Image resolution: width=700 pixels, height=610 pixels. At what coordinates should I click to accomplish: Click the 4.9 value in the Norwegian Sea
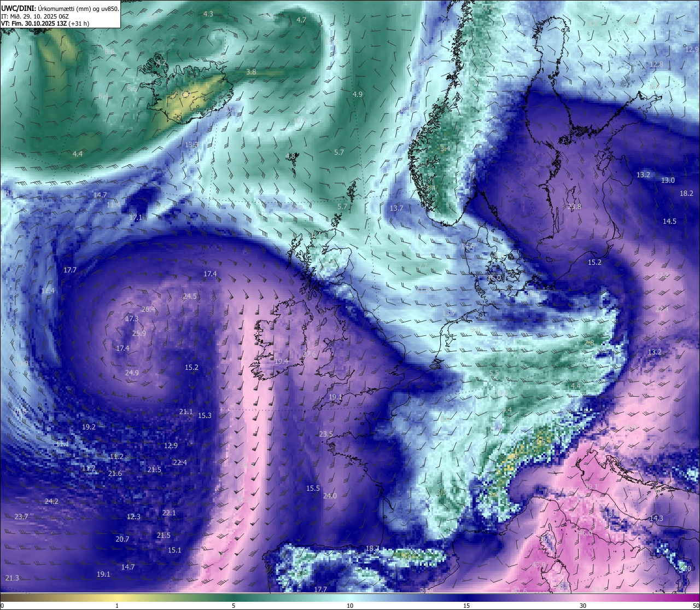point(357,94)
